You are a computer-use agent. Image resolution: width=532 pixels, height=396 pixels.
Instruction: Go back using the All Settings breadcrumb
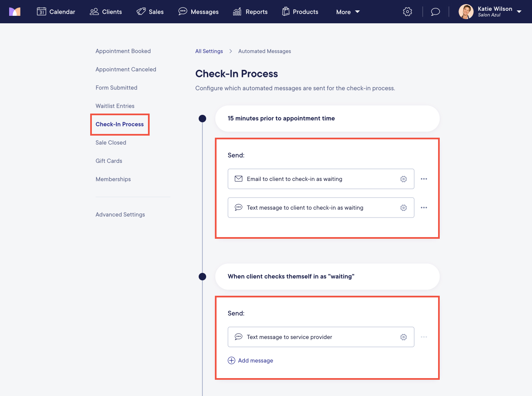[x=209, y=51]
